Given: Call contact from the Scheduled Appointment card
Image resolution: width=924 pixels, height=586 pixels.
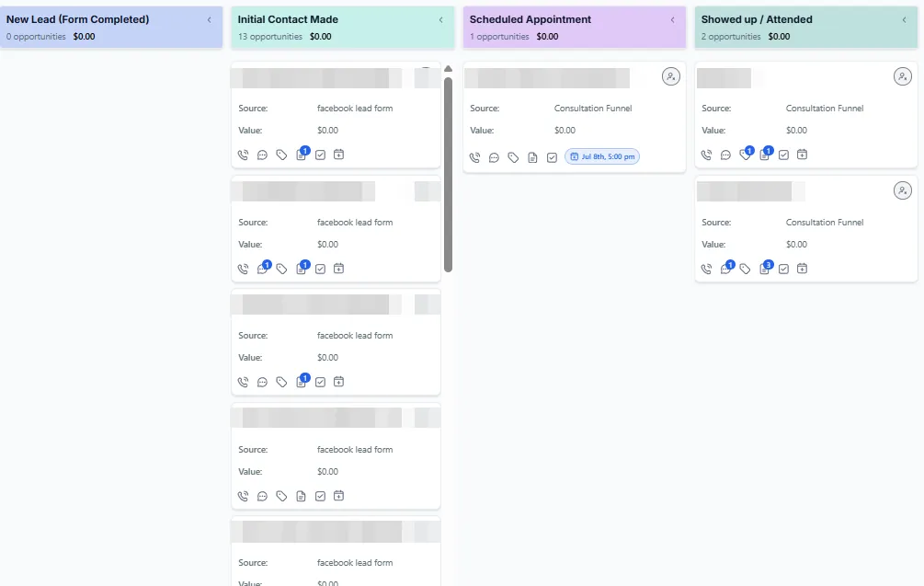Looking at the screenshot, I should pos(475,157).
